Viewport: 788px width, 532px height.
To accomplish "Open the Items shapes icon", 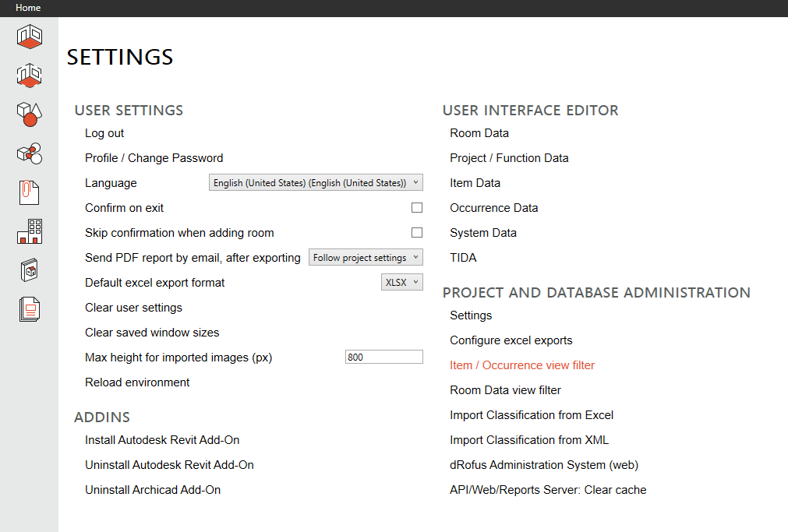I will click(29, 115).
